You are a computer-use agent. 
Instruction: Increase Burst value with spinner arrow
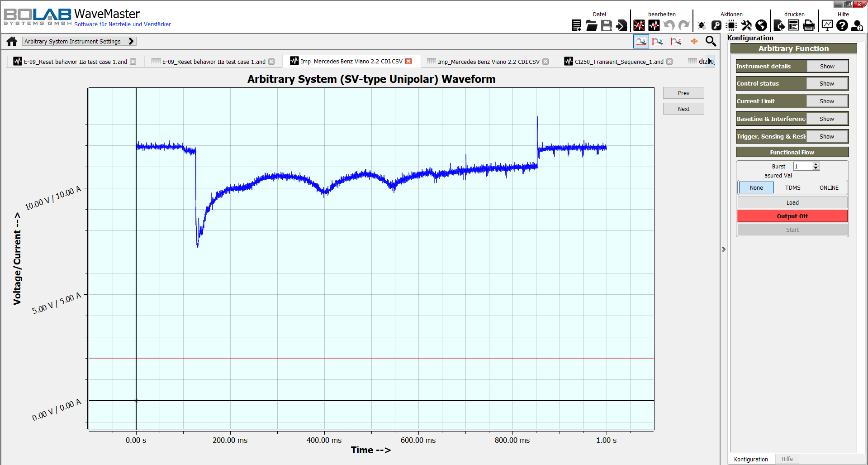[816, 164]
